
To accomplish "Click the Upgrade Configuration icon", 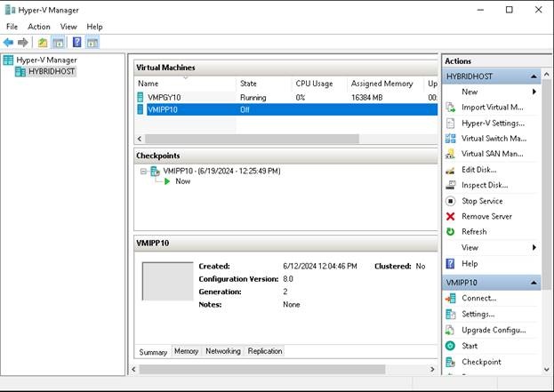I will click(450, 330).
